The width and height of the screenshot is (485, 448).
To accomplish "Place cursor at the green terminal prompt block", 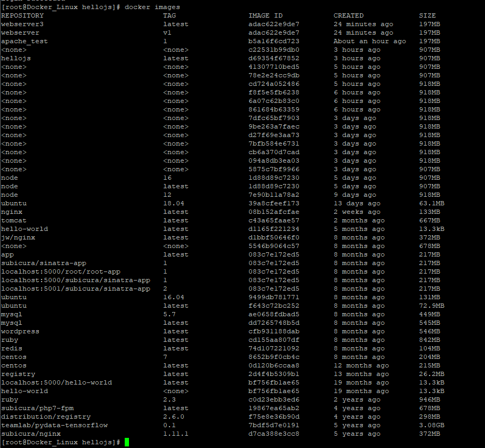I will tap(127, 442).
